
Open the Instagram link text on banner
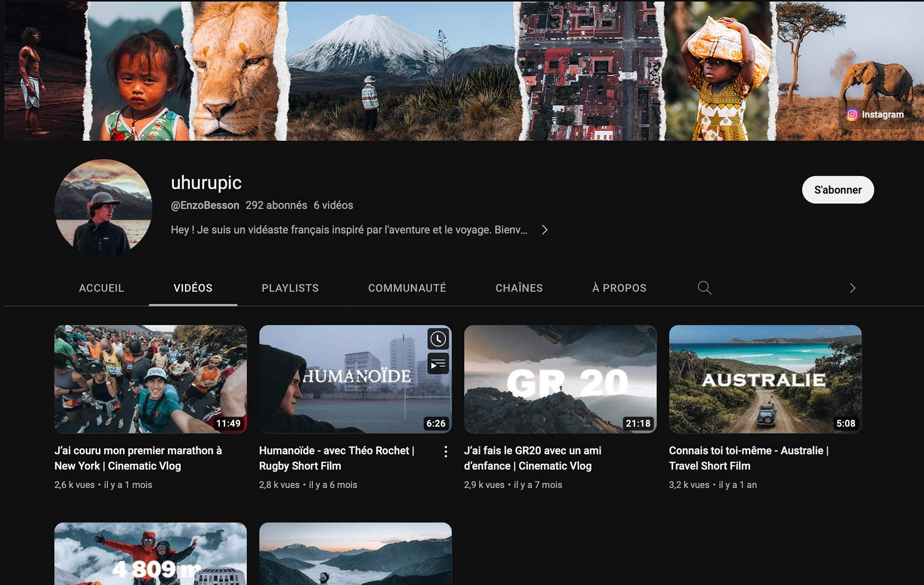883,115
